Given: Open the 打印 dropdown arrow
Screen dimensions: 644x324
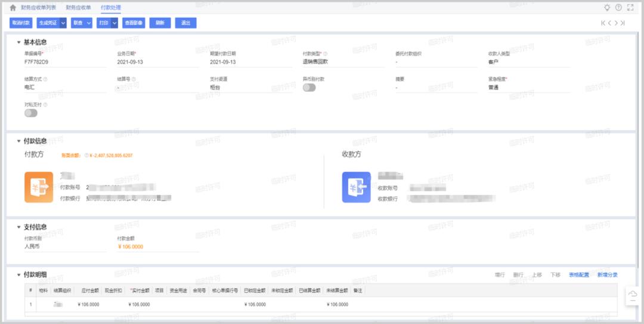Looking at the screenshot, I should click(114, 23).
